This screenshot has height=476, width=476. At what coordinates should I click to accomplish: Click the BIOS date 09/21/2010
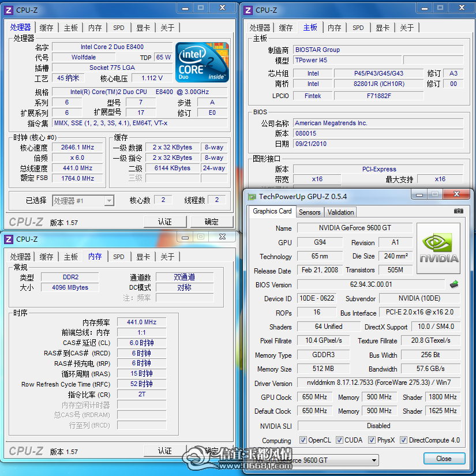point(378,144)
